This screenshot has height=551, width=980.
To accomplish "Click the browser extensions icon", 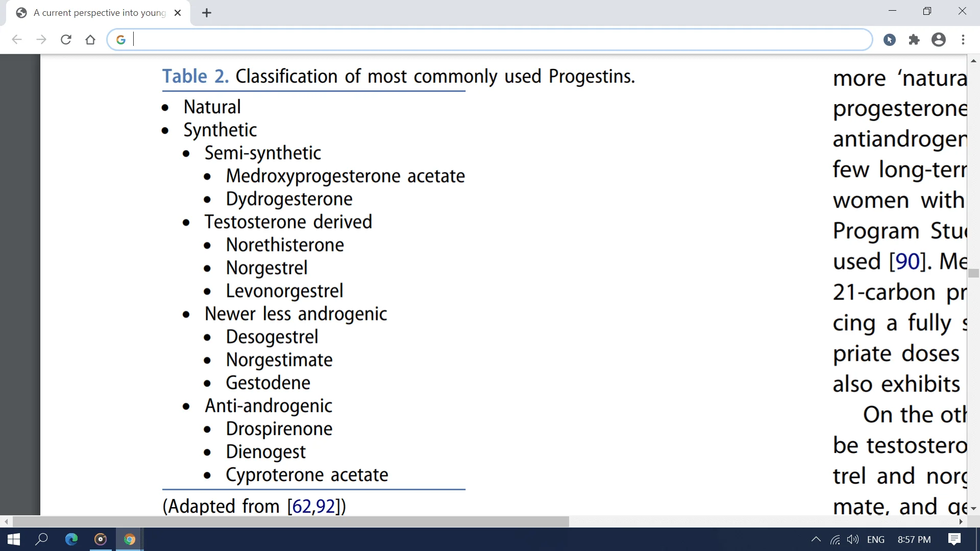I will coord(914,39).
